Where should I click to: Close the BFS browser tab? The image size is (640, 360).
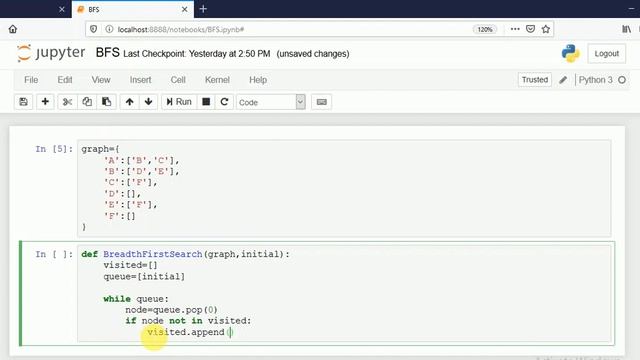(x=184, y=9)
